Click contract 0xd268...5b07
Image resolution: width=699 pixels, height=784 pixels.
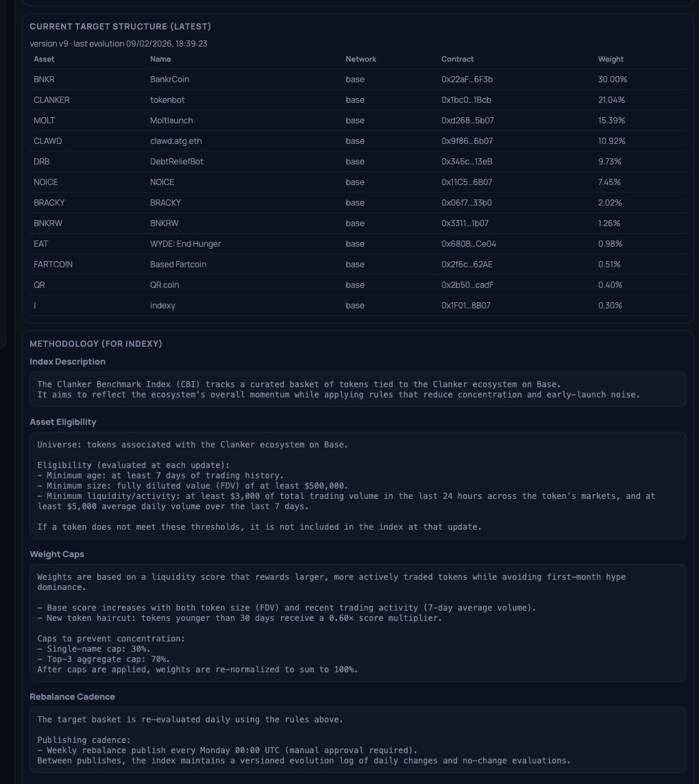click(x=467, y=121)
